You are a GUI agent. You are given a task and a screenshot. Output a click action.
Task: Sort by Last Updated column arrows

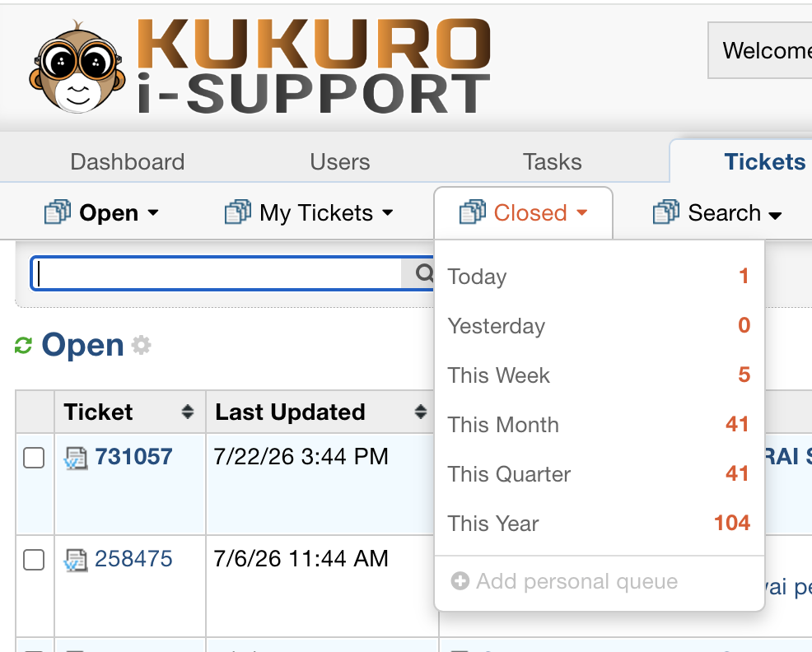[421, 412]
